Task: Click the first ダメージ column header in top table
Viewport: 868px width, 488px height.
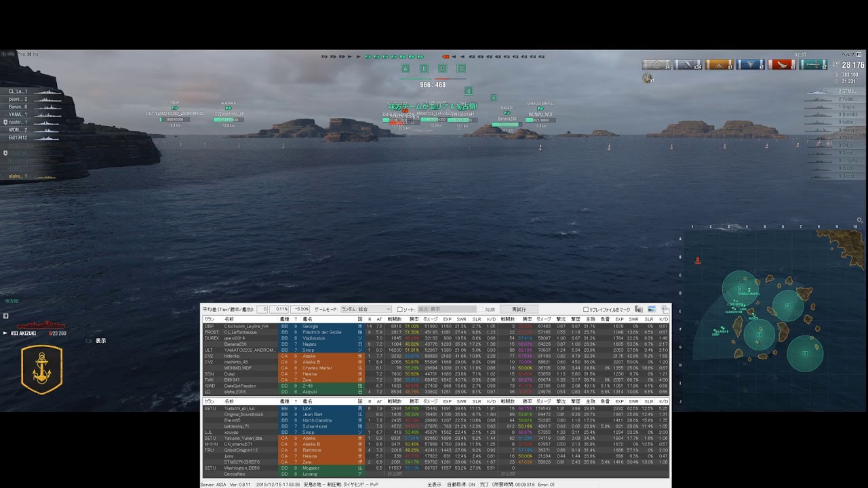Action: pos(430,319)
